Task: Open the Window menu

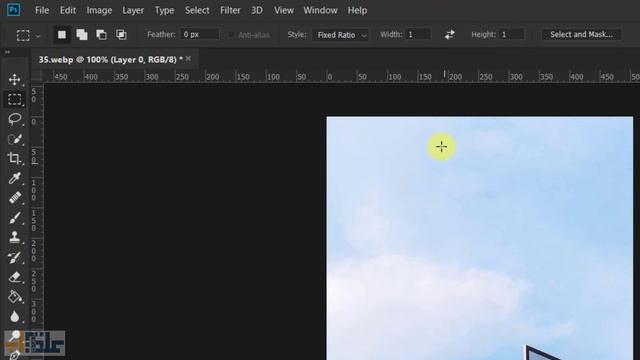Action: 320,10
